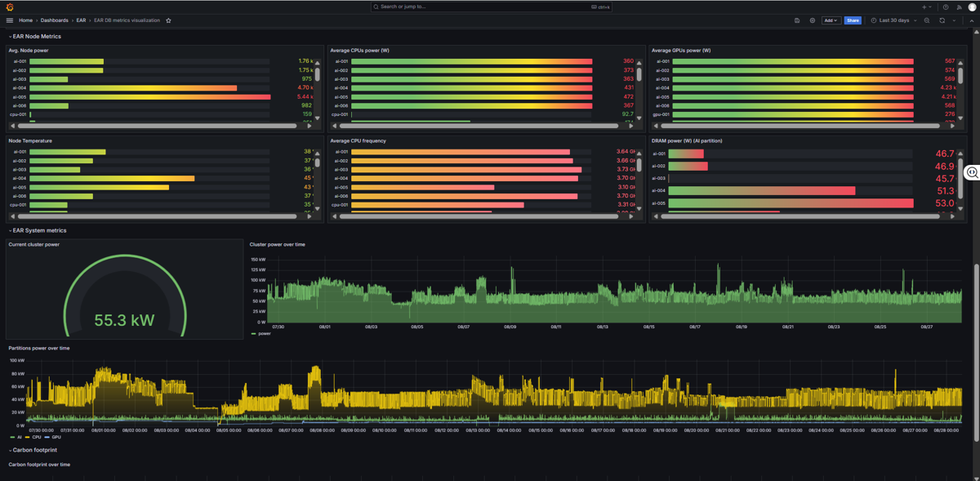980x481 pixels.
Task: Click the Share button
Action: click(x=853, y=20)
